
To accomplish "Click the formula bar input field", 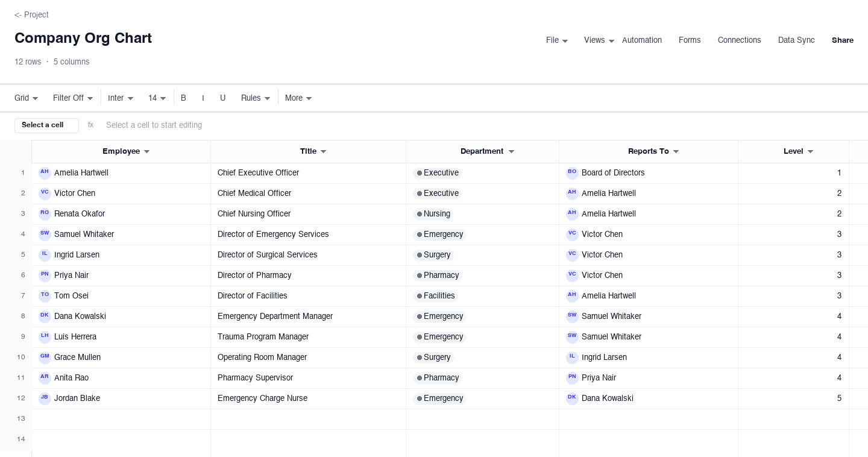I will [480, 125].
